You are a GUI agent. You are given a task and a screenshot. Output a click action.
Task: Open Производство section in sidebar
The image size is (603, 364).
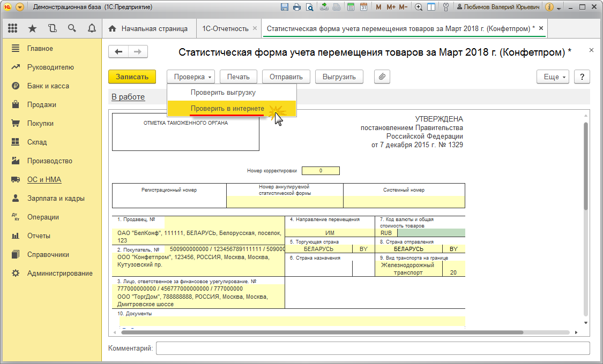coord(51,161)
